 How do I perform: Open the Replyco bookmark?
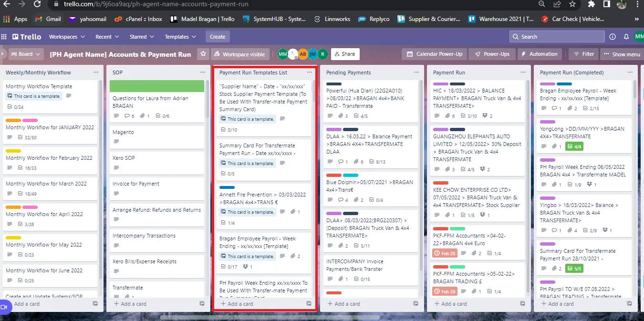tap(374, 19)
